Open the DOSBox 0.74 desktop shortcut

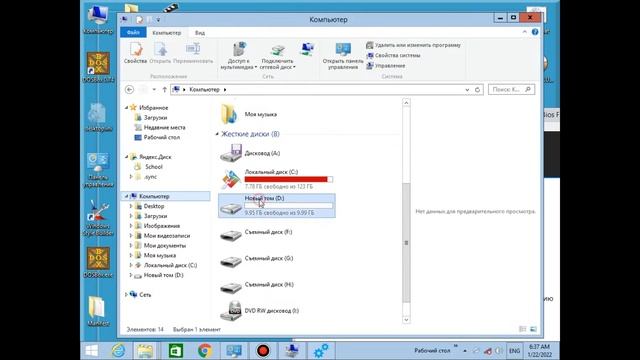pyautogui.click(x=98, y=68)
